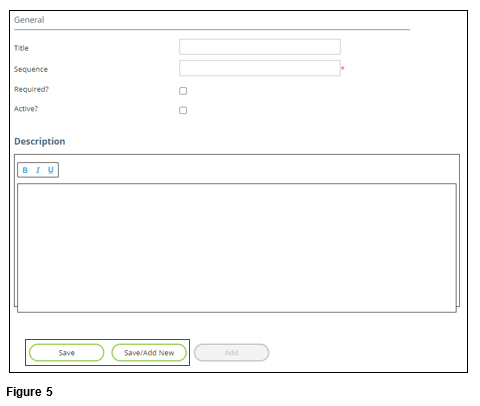The width and height of the screenshot is (480, 406).
Task: Underline text using the U icon
Action: pyautogui.click(x=51, y=170)
